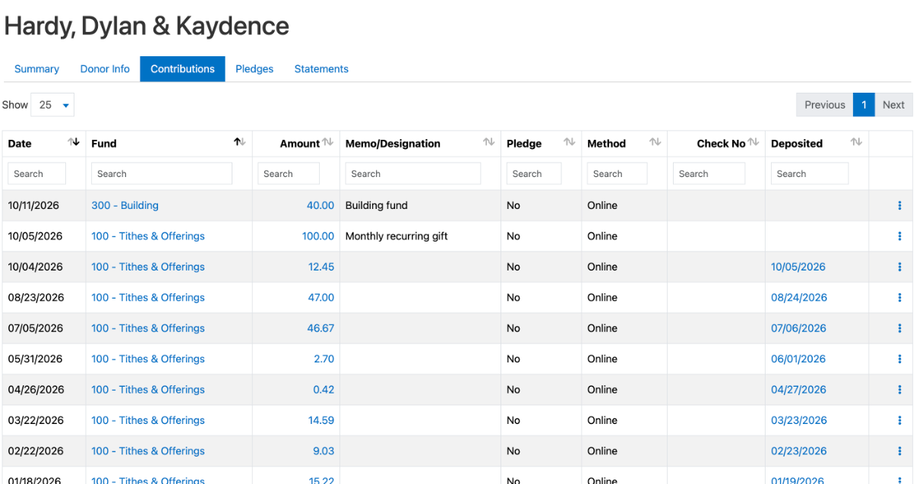The width and height of the screenshot is (919, 484).
Task: Focus the Deposited column search field
Action: pos(809,174)
